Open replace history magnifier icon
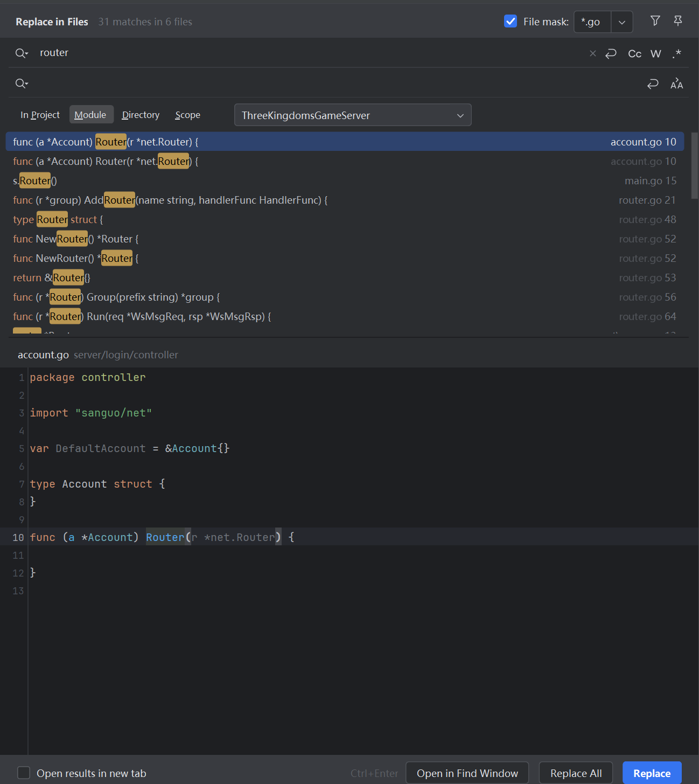The image size is (699, 784). click(22, 84)
